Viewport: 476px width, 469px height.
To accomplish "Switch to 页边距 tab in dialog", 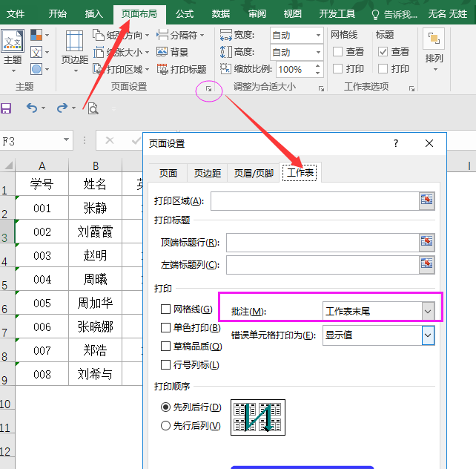I will click(x=208, y=173).
